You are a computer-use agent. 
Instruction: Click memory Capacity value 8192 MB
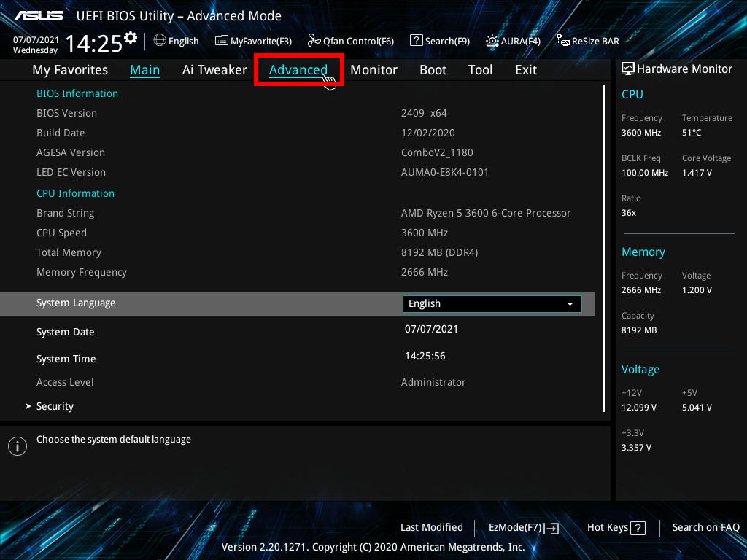pos(639,330)
